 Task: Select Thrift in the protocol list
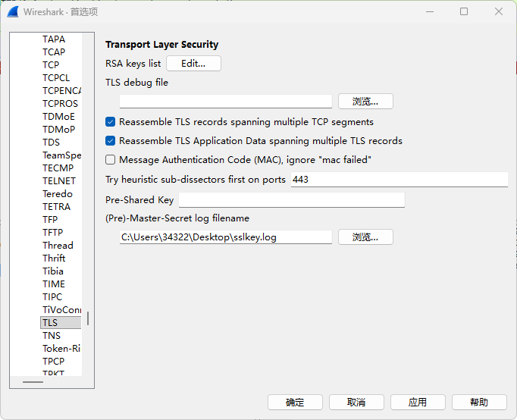(54, 258)
